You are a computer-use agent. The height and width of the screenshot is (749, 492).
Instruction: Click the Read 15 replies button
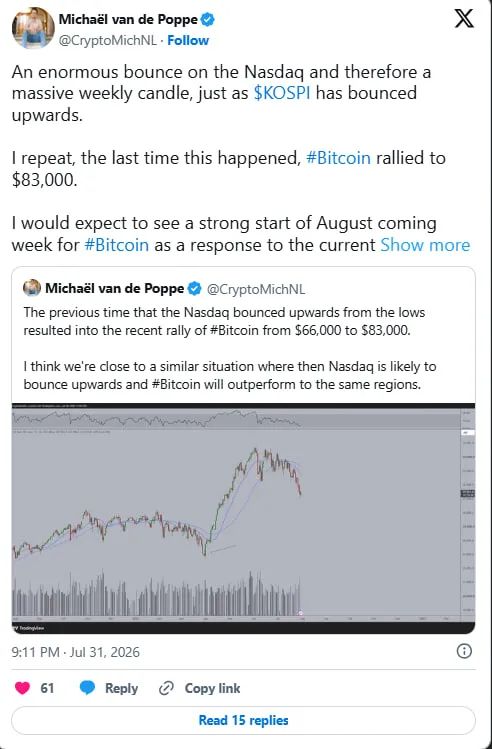tap(243, 720)
